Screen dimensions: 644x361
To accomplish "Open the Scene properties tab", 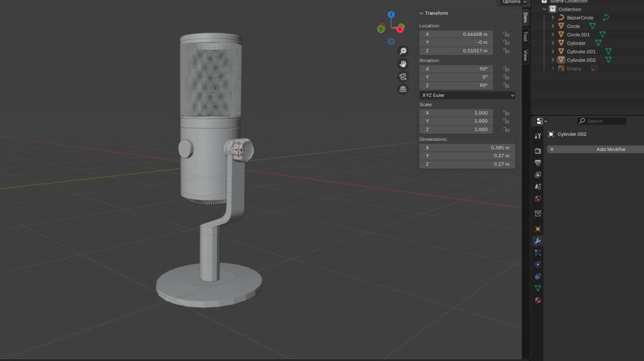I will [x=538, y=186].
